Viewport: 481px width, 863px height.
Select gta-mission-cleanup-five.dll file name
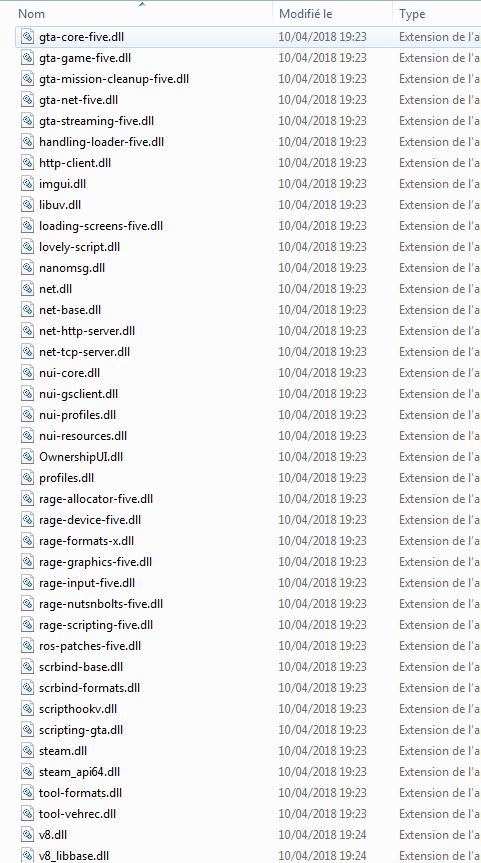click(114, 79)
